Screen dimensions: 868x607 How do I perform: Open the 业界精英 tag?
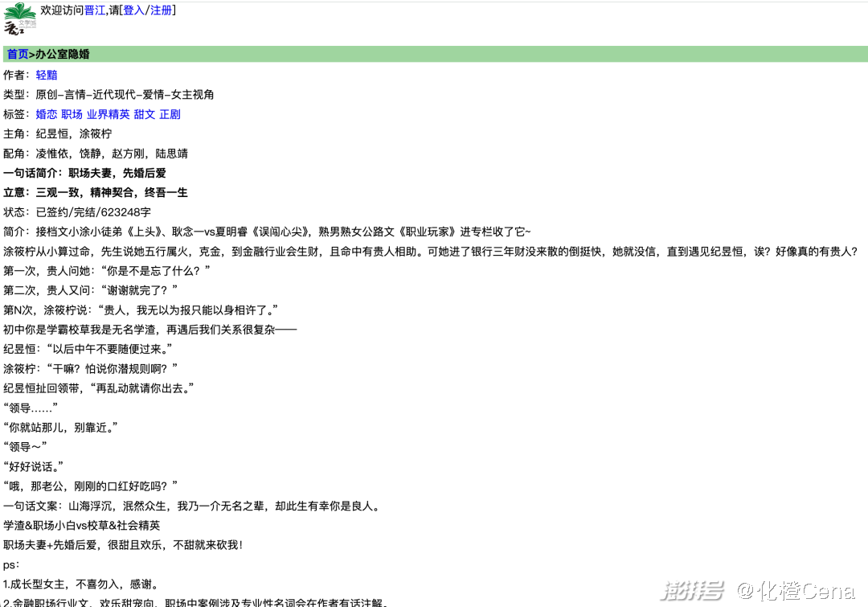(x=108, y=114)
